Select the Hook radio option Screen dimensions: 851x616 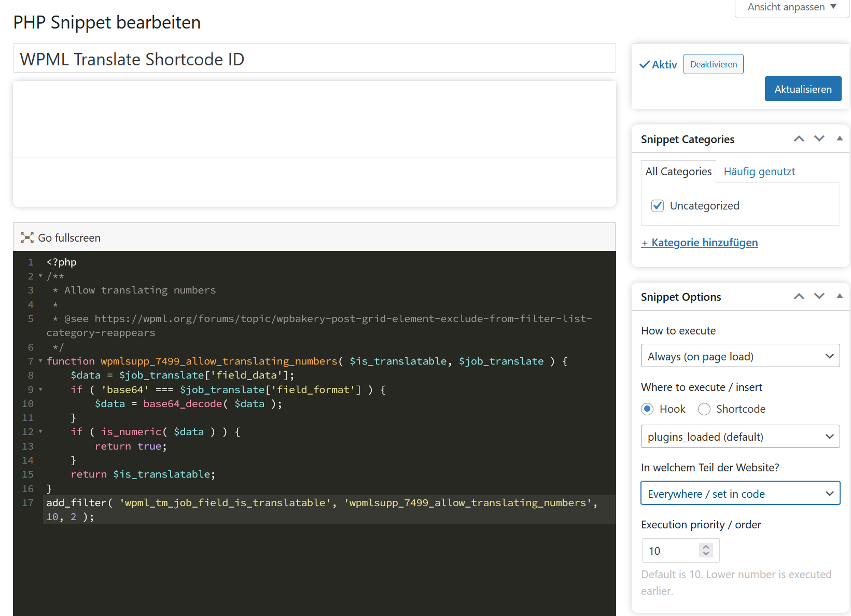[647, 409]
